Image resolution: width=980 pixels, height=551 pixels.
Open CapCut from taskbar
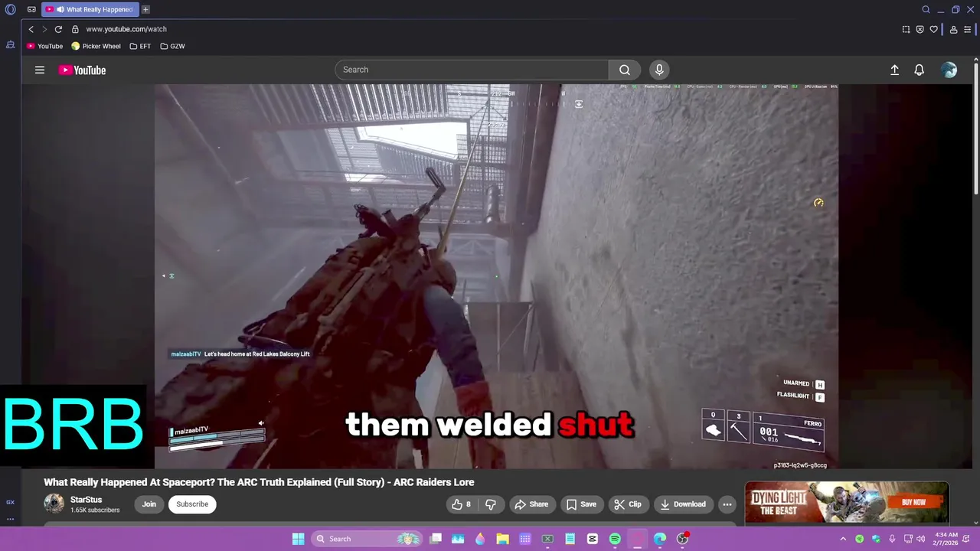593,539
